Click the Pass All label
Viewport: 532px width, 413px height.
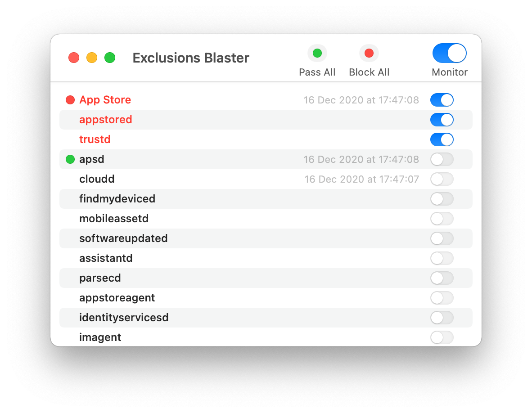coord(317,72)
